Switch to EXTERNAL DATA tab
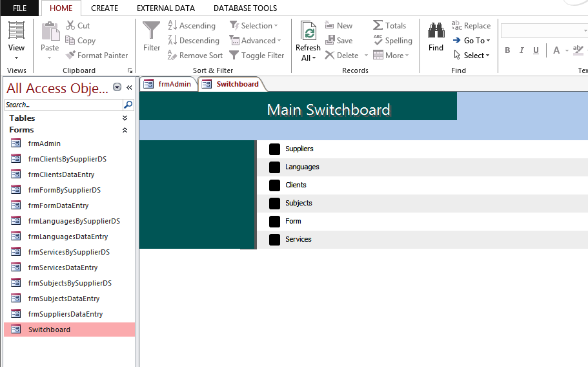Image resolution: width=588 pixels, height=367 pixels. coord(166,8)
